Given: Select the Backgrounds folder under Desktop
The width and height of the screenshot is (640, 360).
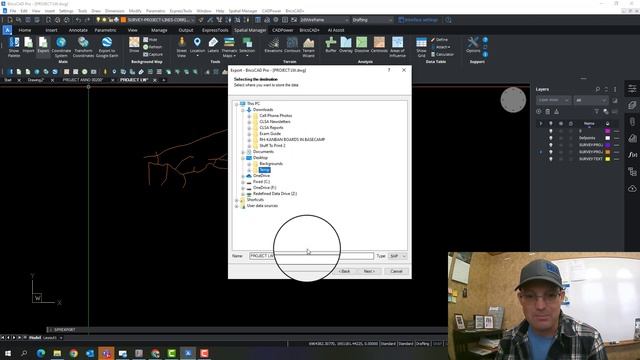Looking at the screenshot, I should pyautogui.click(x=271, y=164).
